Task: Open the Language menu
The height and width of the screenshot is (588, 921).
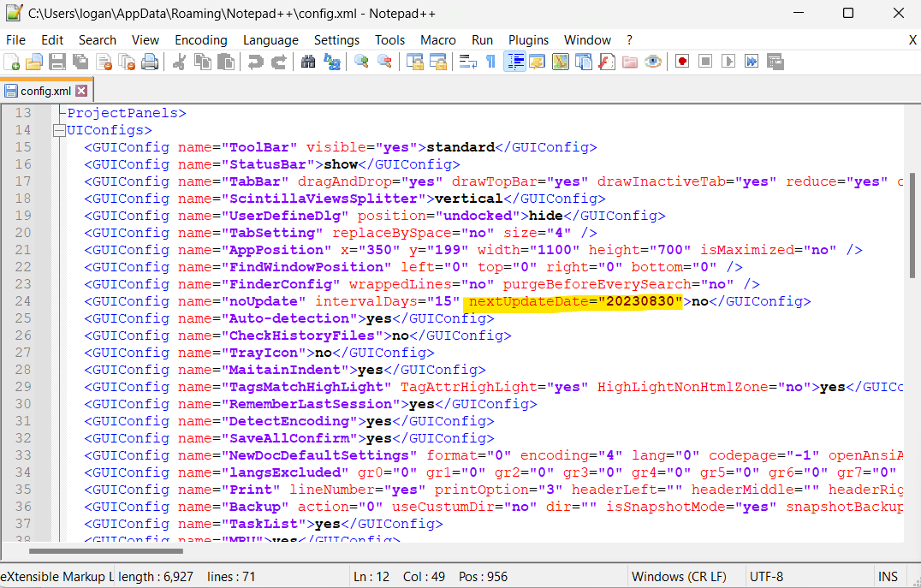Action: point(270,40)
